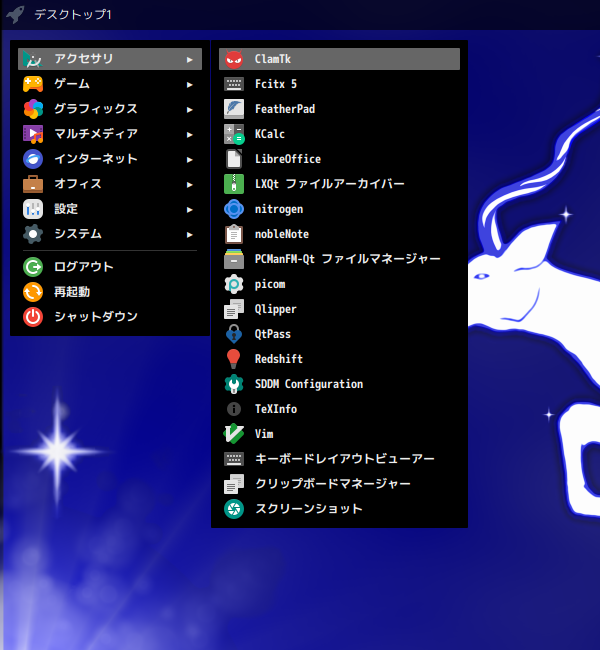The height and width of the screenshot is (650, 600).
Task: Click the PCManFM-Qt file drawer icon
Action: click(234, 259)
